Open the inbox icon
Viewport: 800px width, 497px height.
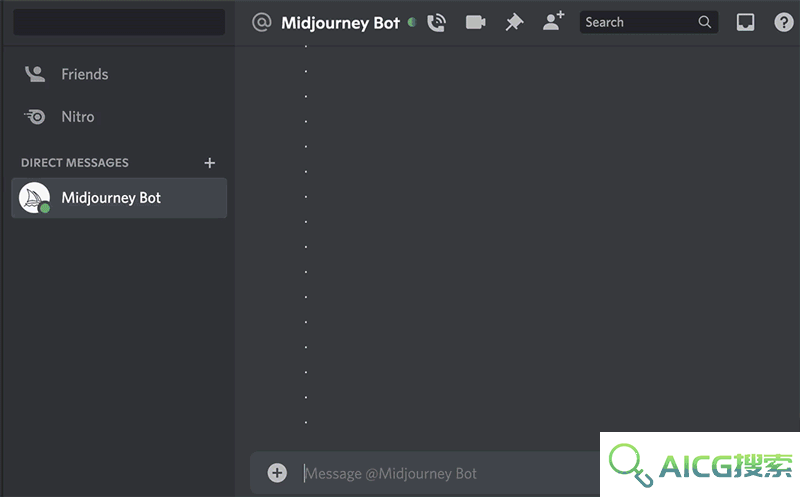click(x=745, y=22)
